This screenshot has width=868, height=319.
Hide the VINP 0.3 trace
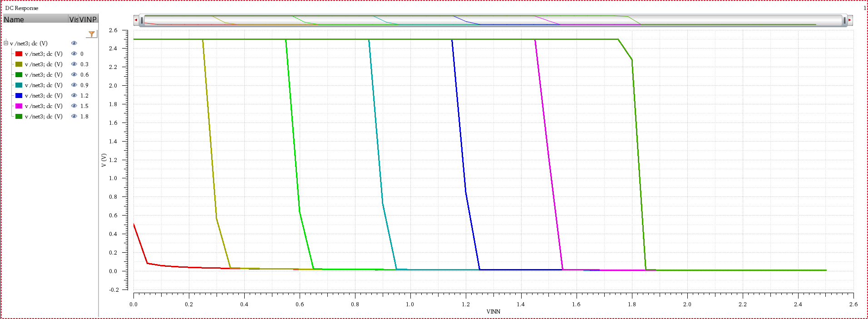click(74, 64)
